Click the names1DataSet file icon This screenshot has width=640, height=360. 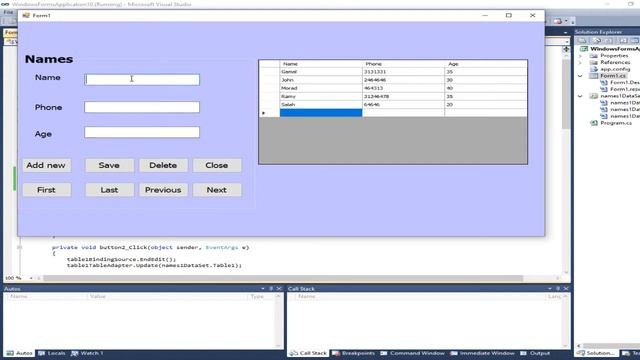(x=594, y=96)
